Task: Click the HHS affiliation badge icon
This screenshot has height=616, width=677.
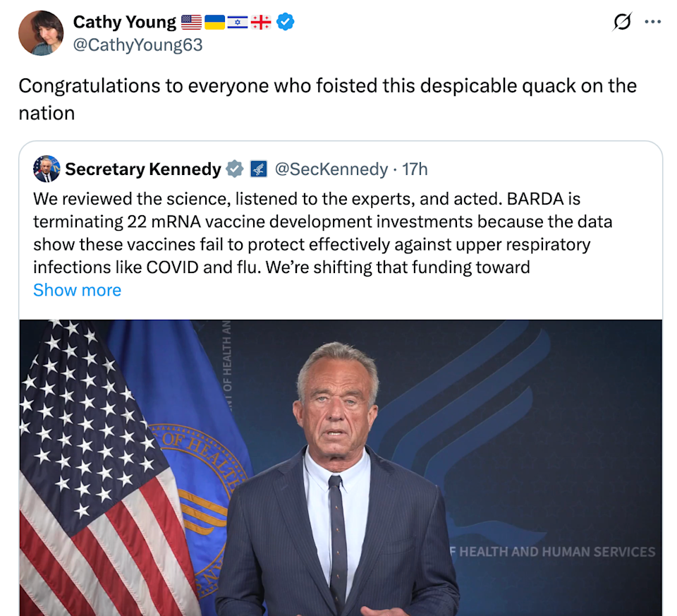Action: 258,169
